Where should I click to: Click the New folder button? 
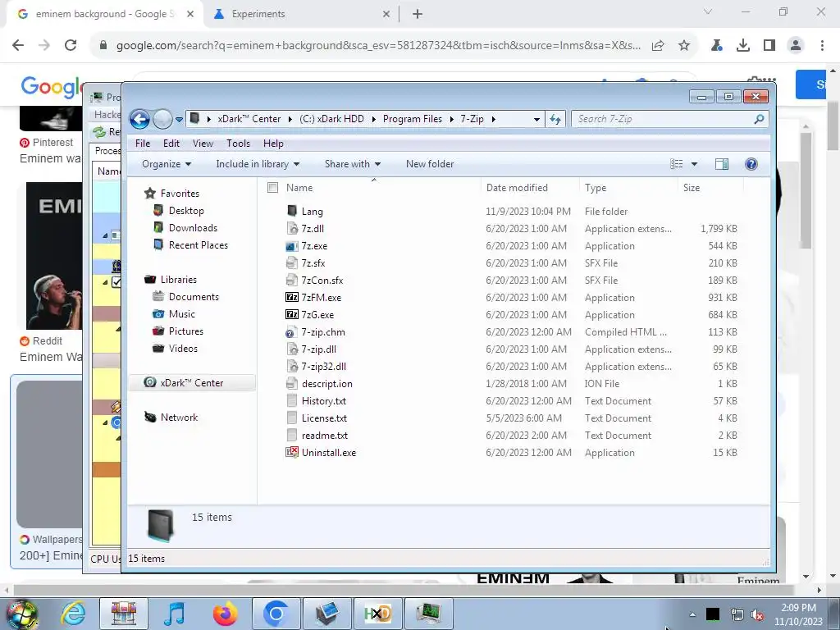(x=430, y=164)
